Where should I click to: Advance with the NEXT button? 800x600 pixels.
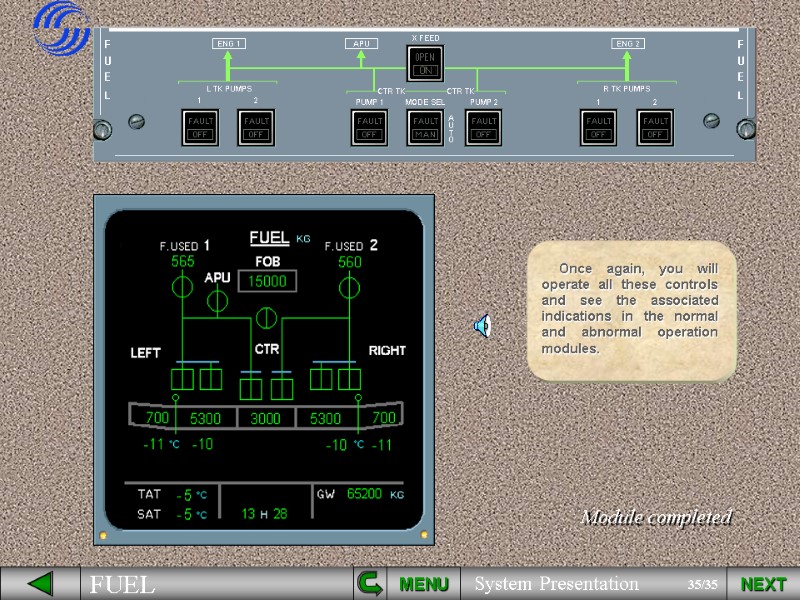click(764, 583)
